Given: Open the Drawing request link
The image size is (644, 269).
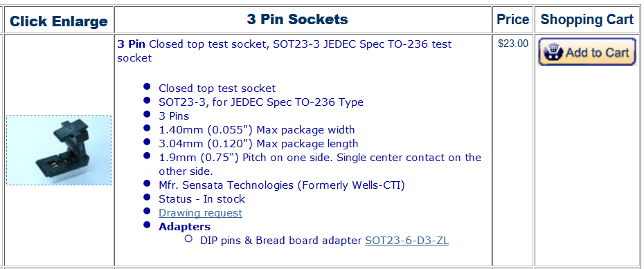Looking at the screenshot, I should coord(200,213).
